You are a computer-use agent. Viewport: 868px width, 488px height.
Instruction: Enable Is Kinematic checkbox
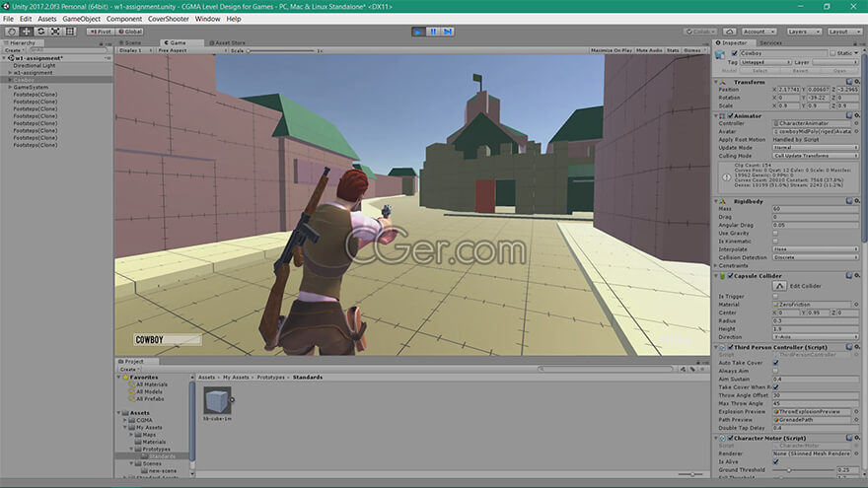tap(775, 242)
